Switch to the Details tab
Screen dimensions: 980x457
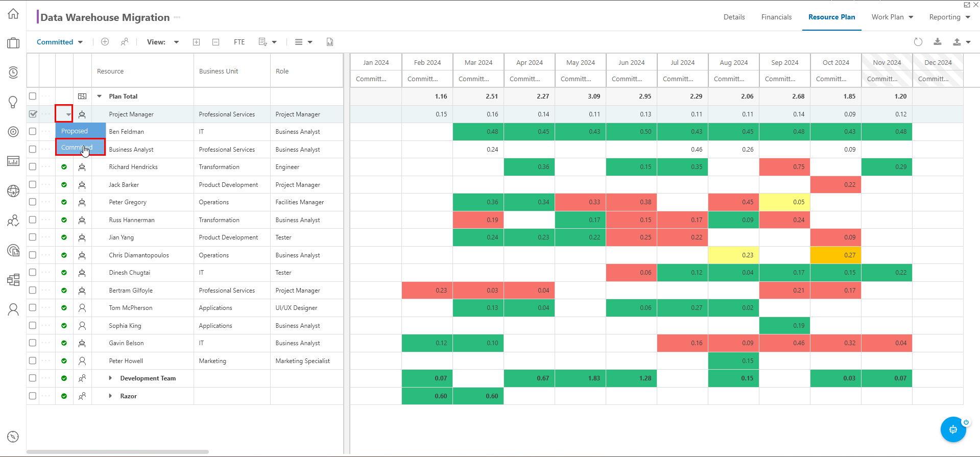pyautogui.click(x=734, y=17)
